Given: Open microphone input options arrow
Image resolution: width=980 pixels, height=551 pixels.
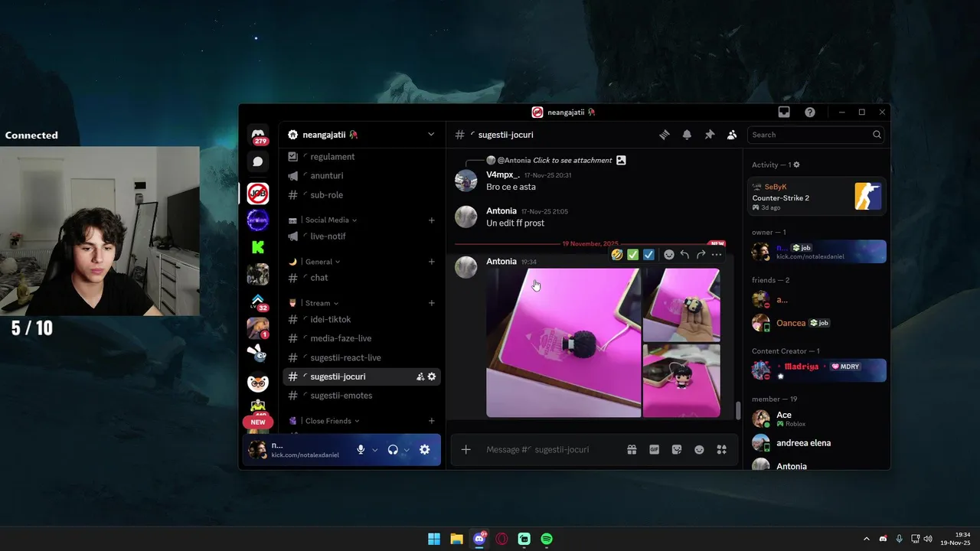Looking at the screenshot, I should click(x=374, y=450).
